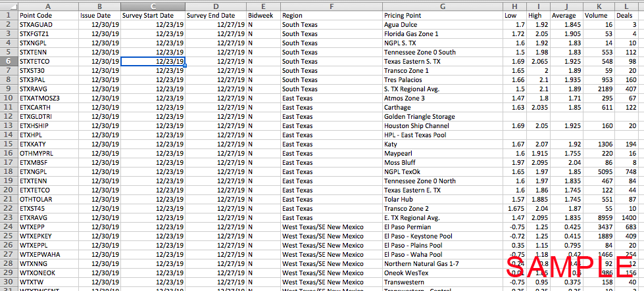Select the STXFGTZ1 cell

click(x=49, y=34)
